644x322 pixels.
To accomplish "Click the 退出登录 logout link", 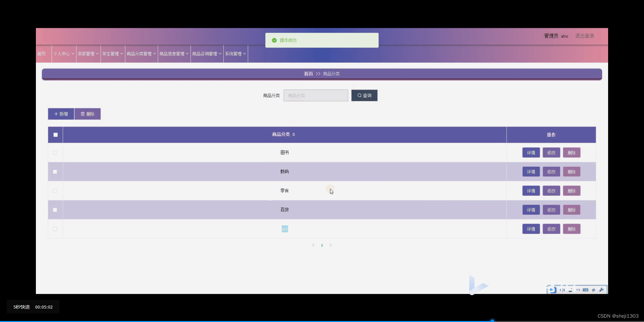I will 585,36.
